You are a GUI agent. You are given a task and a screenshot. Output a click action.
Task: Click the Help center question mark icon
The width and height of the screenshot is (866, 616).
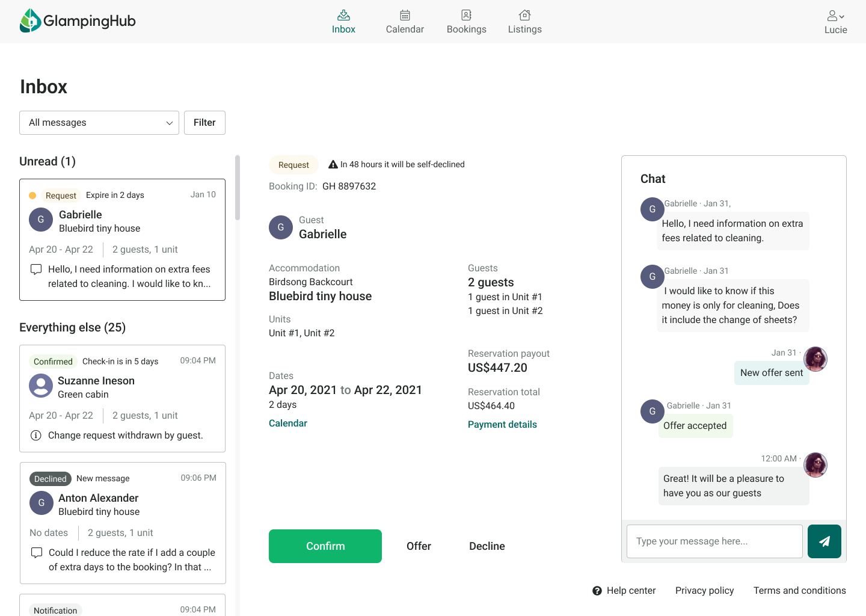tap(597, 591)
